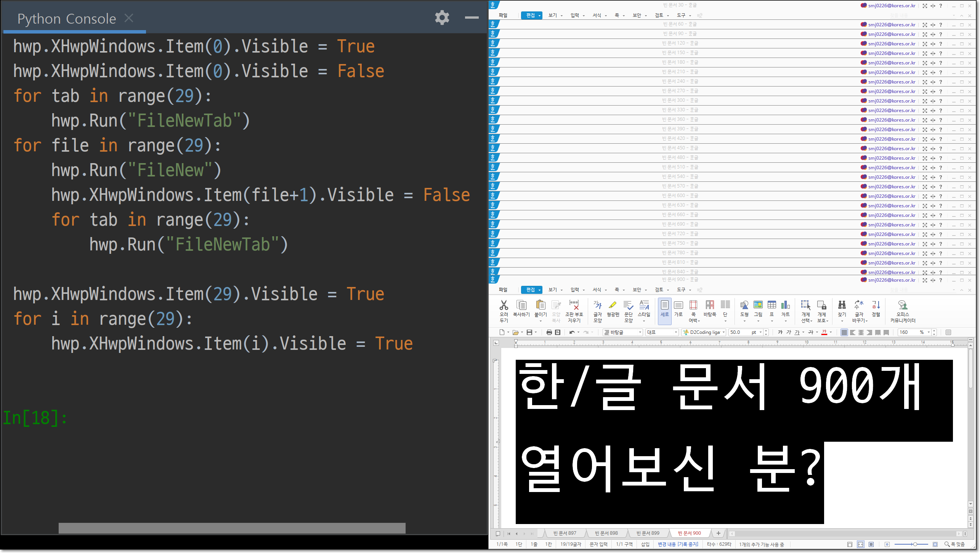Image resolution: width=980 pixels, height=553 pixels.
Task: Click the print icon in the toolbar
Action: tap(549, 332)
